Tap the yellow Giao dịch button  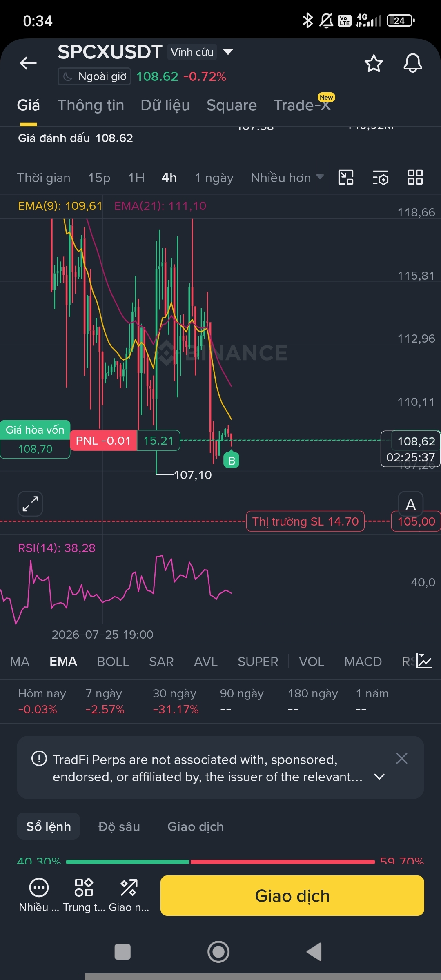coord(292,896)
